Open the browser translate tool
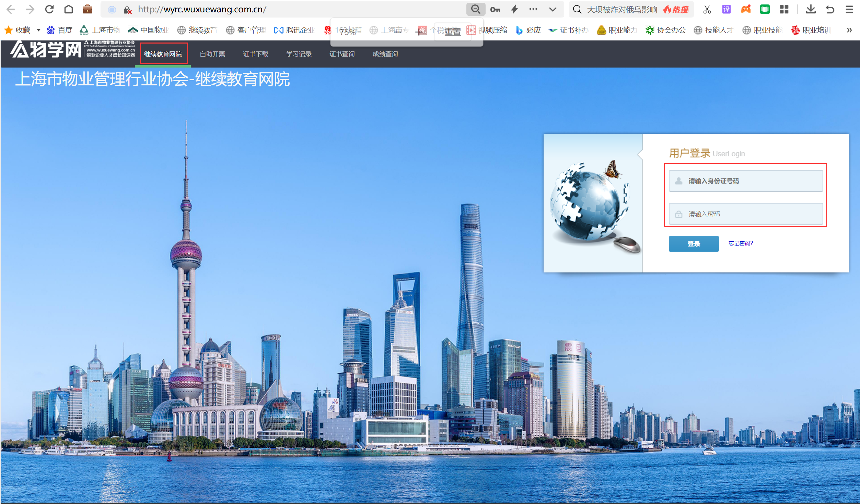This screenshot has height=504, width=860. click(726, 9)
